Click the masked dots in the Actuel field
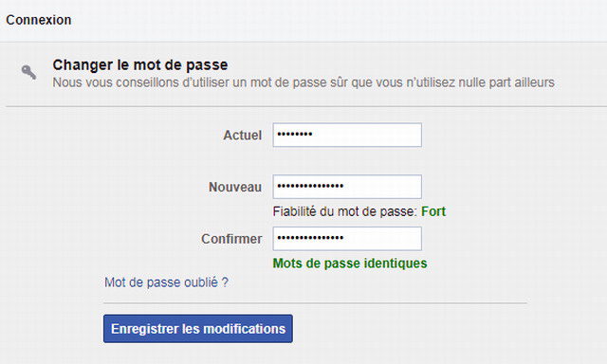Screen dimensions: 607x364 pyautogui.click(x=295, y=135)
